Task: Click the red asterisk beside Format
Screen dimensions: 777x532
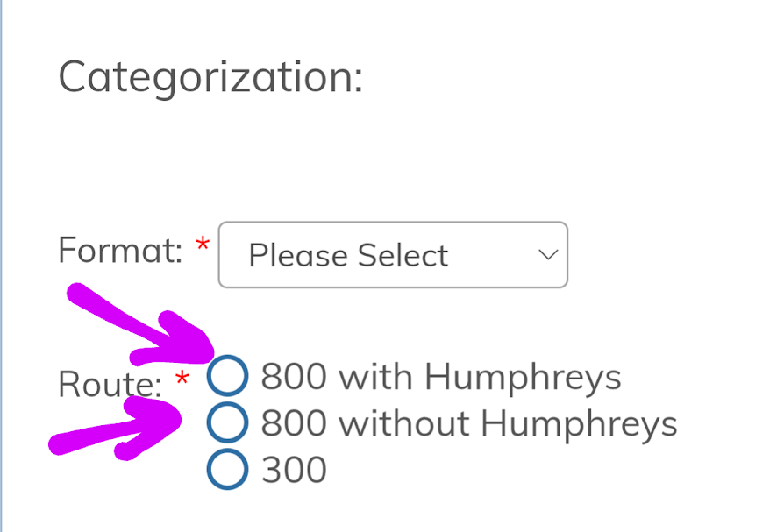Action: coord(203,244)
